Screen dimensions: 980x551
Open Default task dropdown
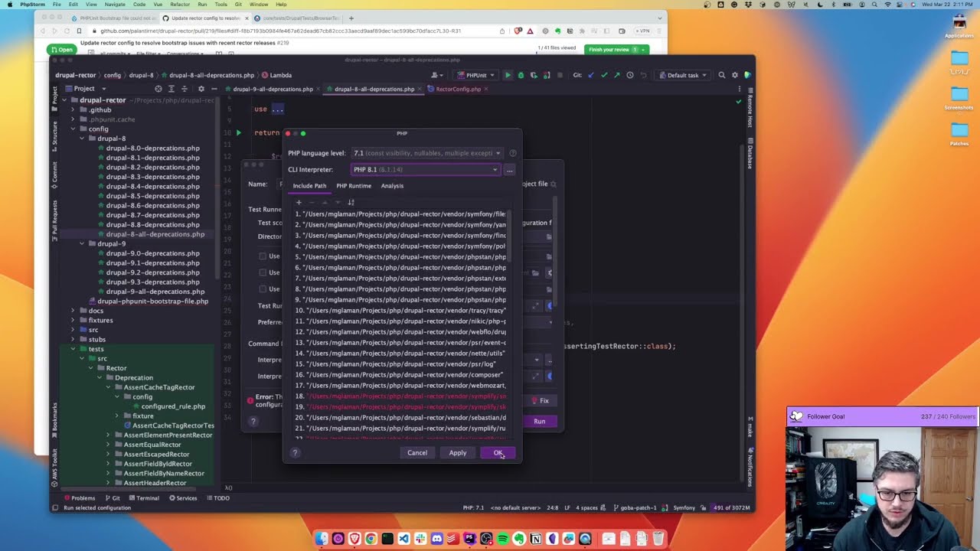pyautogui.click(x=682, y=75)
